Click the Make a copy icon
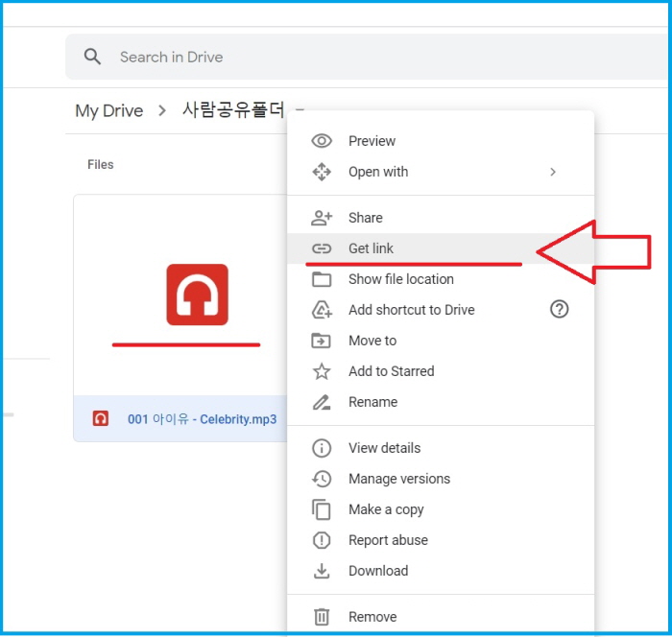The image size is (672, 637). coord(322,509)
